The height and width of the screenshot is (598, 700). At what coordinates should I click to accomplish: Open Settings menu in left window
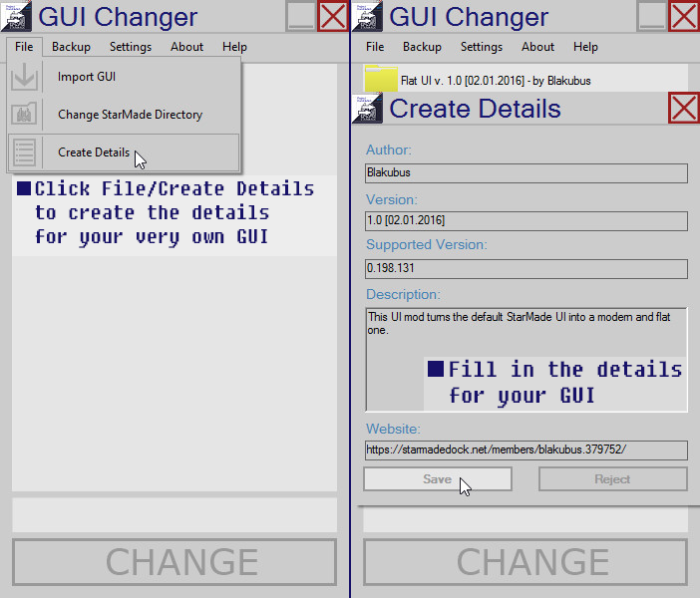(x=131, y=47)
